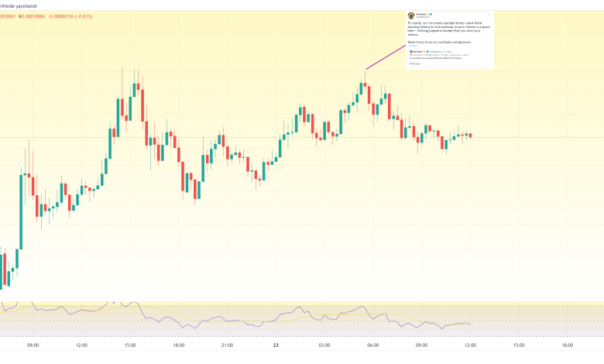Click the 21:00 label on the time axis
This screenshot has width=604, height=364.
pos(227,345)
